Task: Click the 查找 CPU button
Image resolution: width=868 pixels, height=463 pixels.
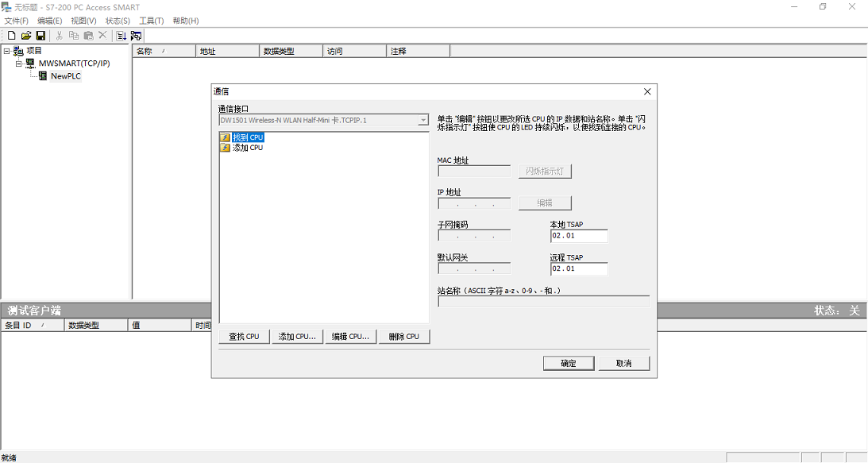Action: tap(243, 336)
